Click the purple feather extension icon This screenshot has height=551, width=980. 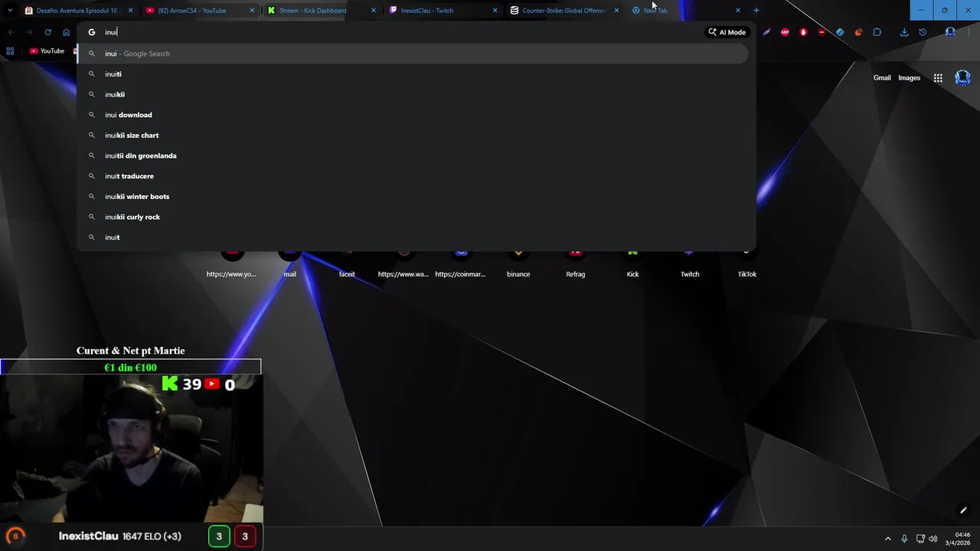tap(766, 32)
